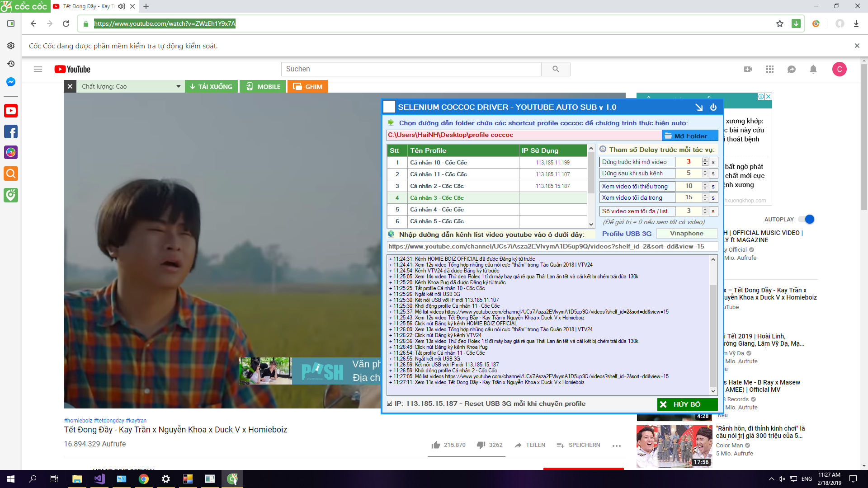868x488 pixels.
Task: Expand the Chất lượng: Cao dropdown
Action: tap(178, 86)
